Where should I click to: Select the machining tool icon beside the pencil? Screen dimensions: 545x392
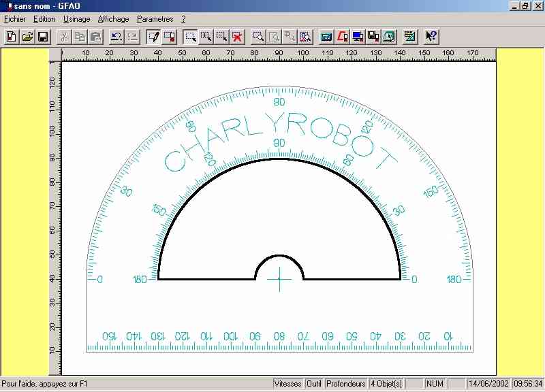[x=170, y=37]
